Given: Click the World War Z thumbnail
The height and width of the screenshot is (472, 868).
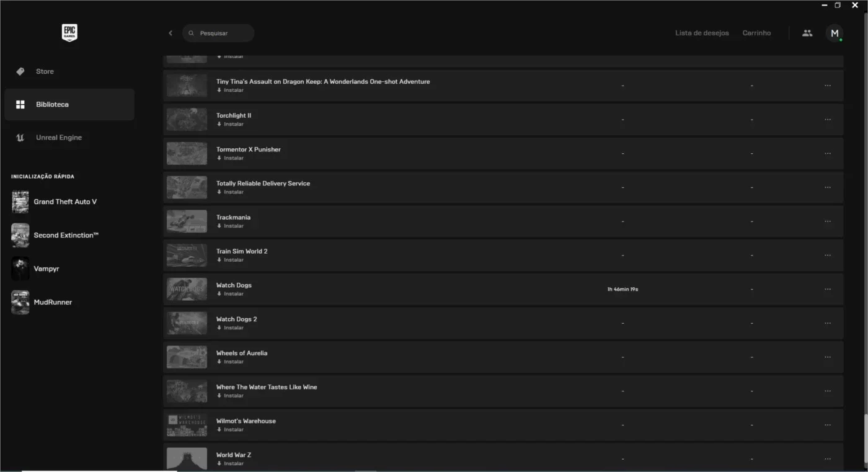Looking at the screenshot, I should pyautogui.click(x=187, y=458).
